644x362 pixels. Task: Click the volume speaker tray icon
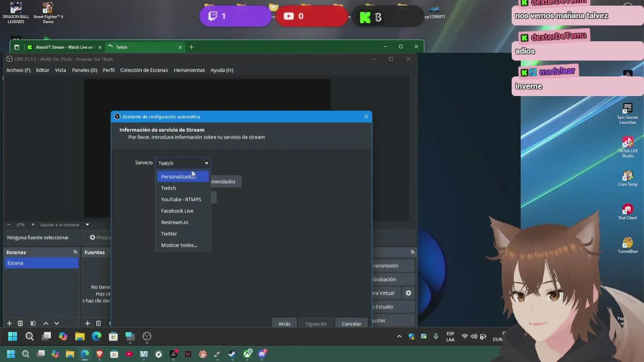[x=473, y=336]
